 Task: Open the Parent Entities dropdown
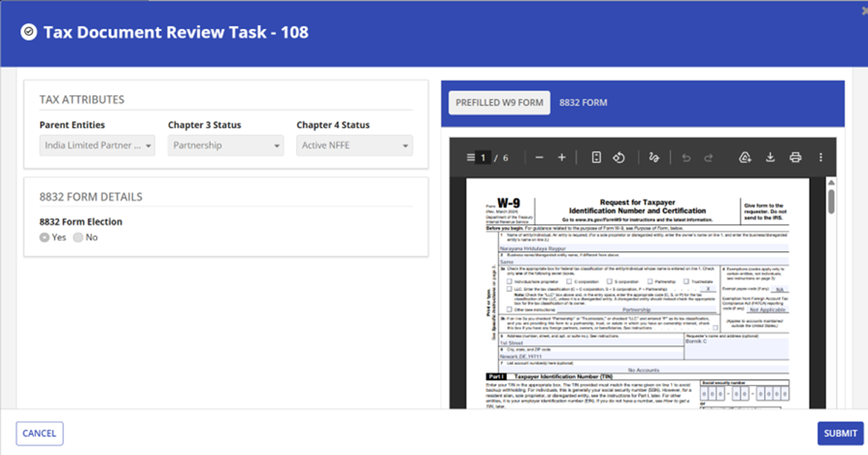click(97, 145)
